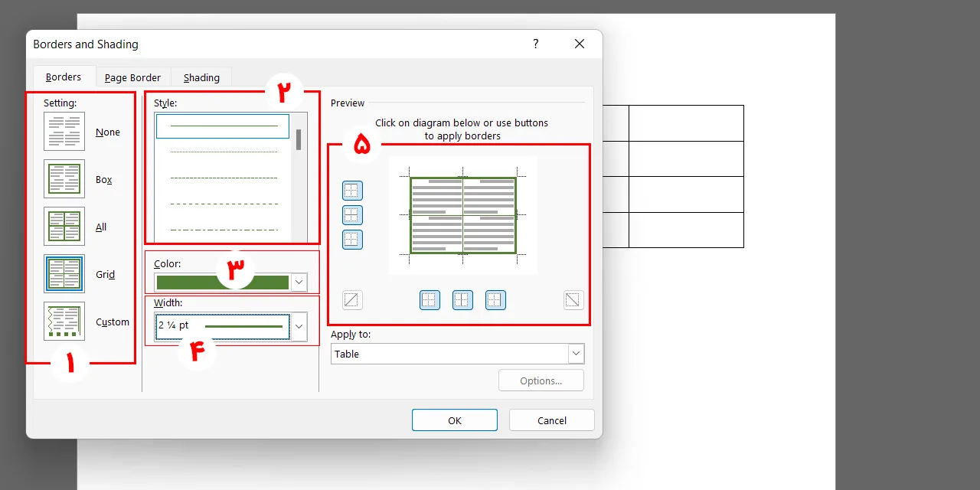Image resolution: width=980 pixels, height=490 pixels.
Task: Open the Color dropdown
Action: (230, 283)
